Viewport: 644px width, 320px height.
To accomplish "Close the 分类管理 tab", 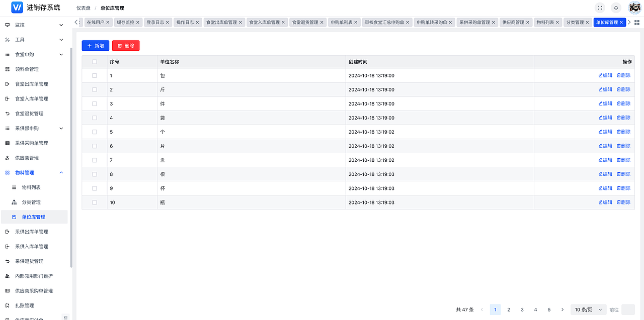I will tap(587, 23).
